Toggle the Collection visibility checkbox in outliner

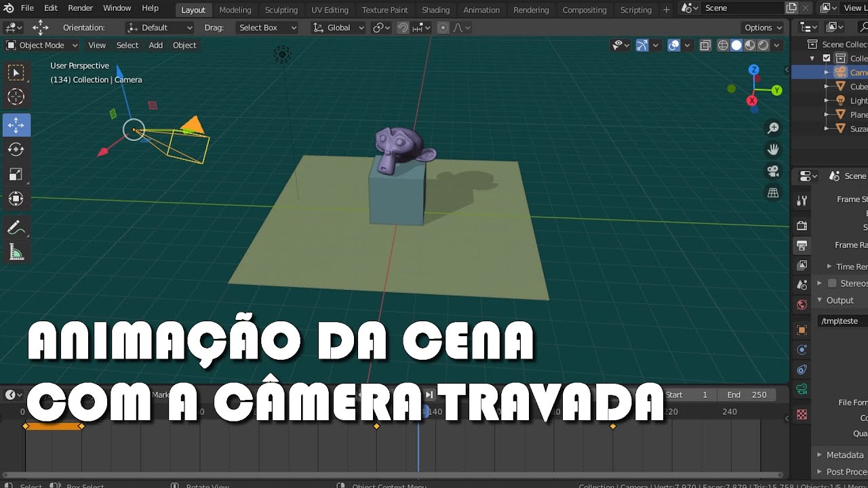(x=827, y=58)
